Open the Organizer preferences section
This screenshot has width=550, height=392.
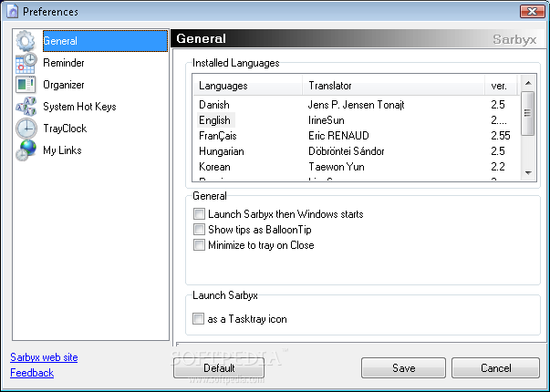tap(64, 85)
